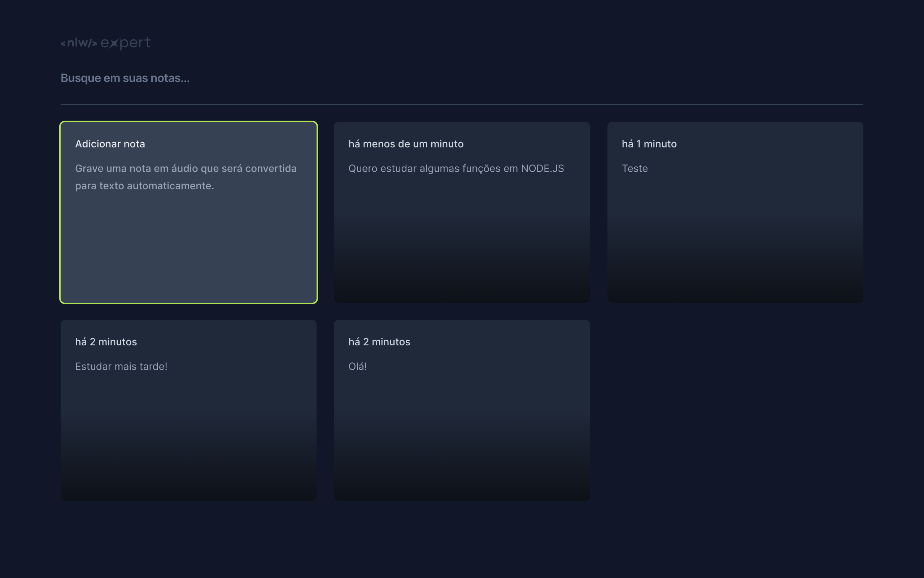Open the note containing 'Teste'

pyautogui.click(x=735, y=212)
